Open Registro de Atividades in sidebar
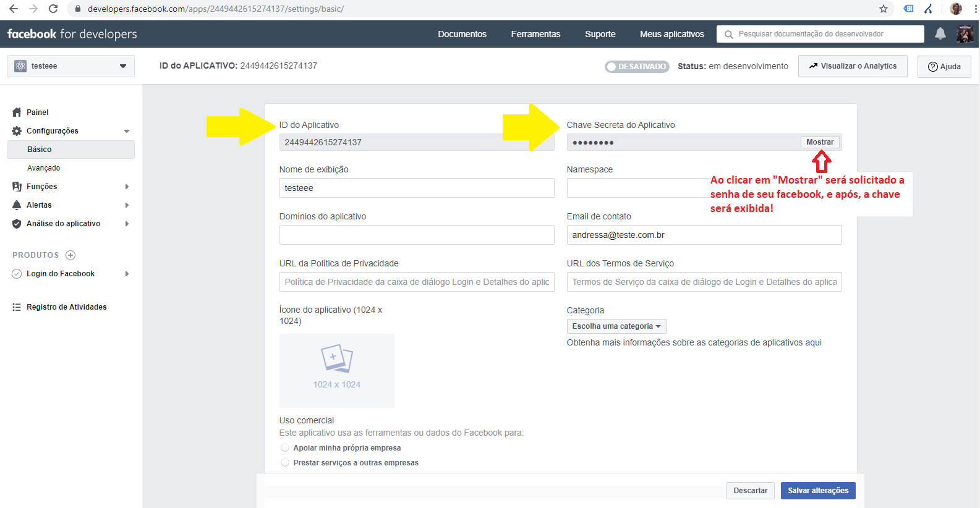Viewport: 980px width, 508px height. point(66,307)
